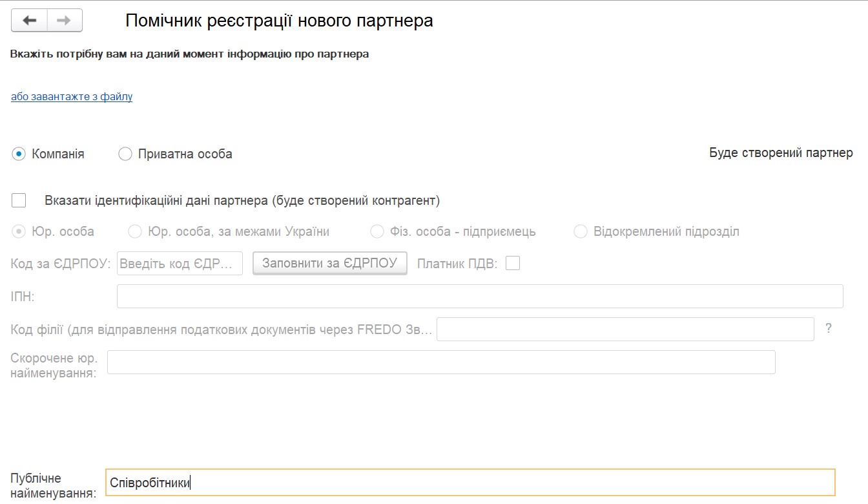Open the 'або завантажте з файлу' link

click(x=72, y=97)
